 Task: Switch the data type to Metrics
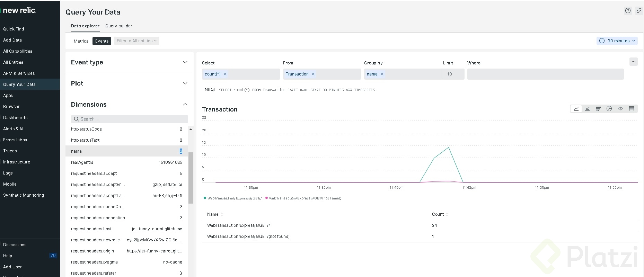click(81, 41)
